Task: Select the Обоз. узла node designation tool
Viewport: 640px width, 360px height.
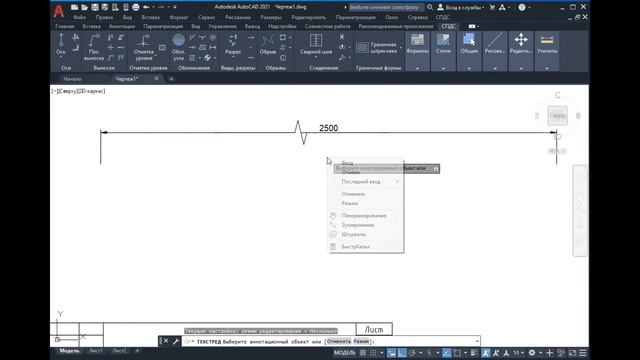Action: [x=178, y=47]
